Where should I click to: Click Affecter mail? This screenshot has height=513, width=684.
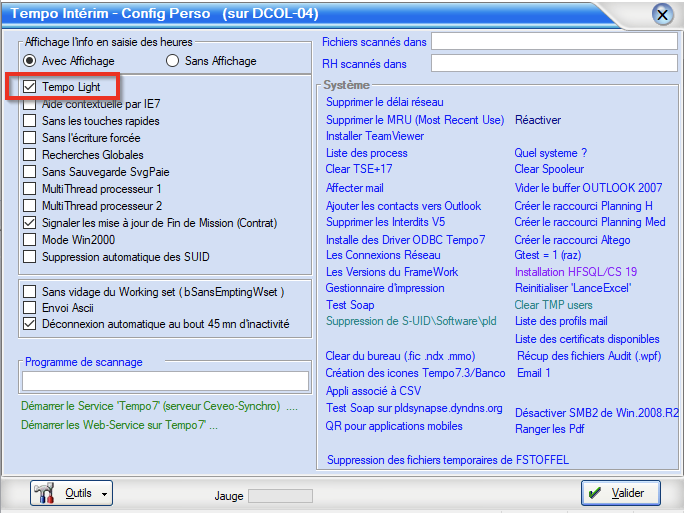tap(355, 188)
